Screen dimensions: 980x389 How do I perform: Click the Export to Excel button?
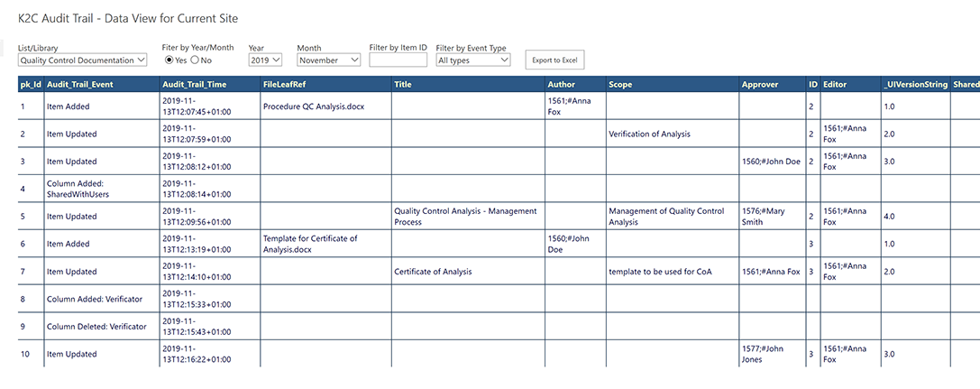click(x=554, y=60)
